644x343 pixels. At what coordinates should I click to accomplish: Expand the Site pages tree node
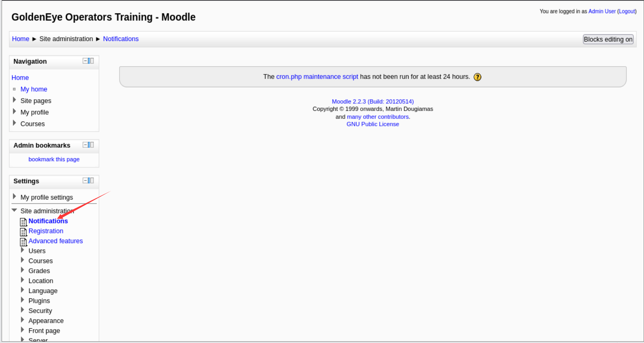click(14, 100)
